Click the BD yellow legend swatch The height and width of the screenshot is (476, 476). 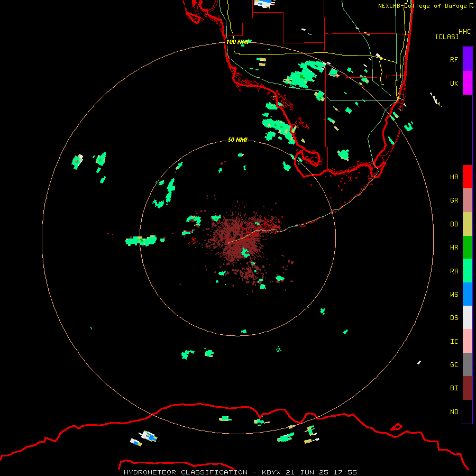click(x=467, y=224)
